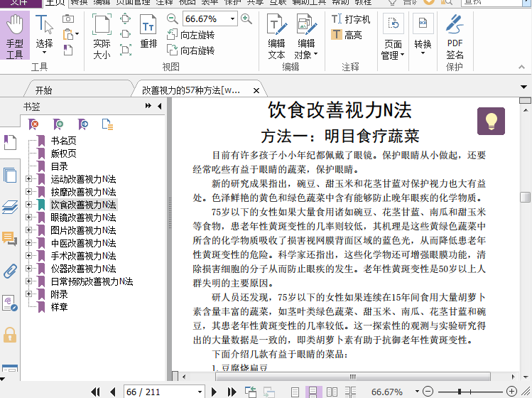The image size is (532, 398).
Task: Open the Attachments paperclip panel
Action: click(x=10, y=271)
